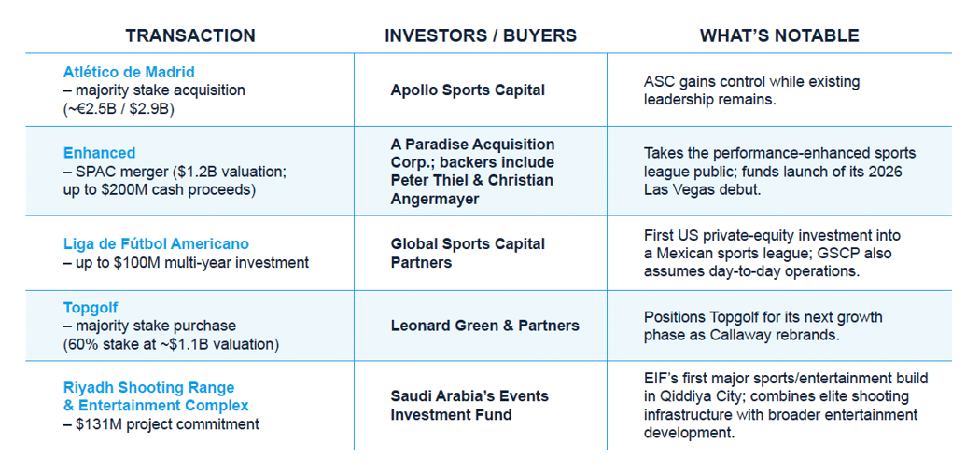The image size is (980, 471).
Task: Select the INVESTORS / BUYERS column header
Action: (480, 35)
